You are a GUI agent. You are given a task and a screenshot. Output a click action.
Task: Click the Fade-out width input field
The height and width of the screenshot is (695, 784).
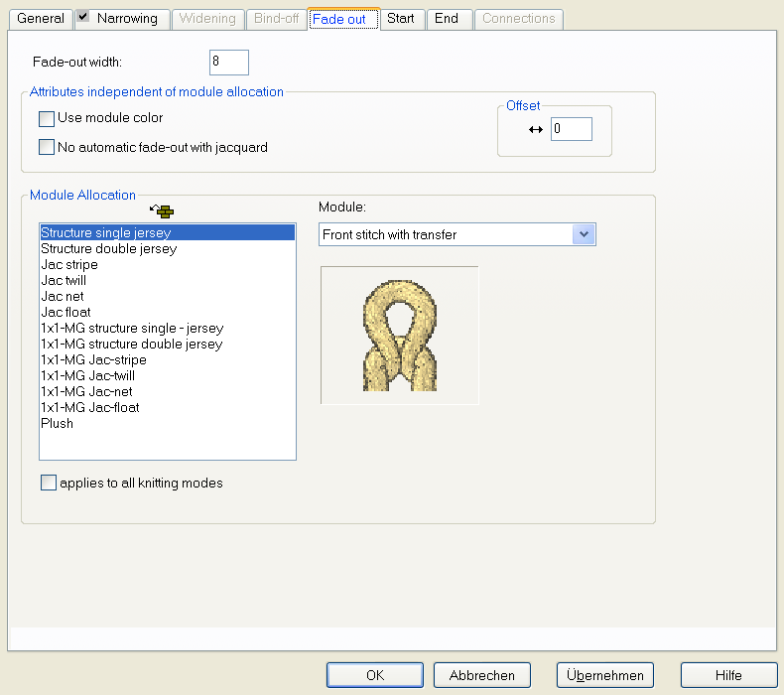pos(228,63)
